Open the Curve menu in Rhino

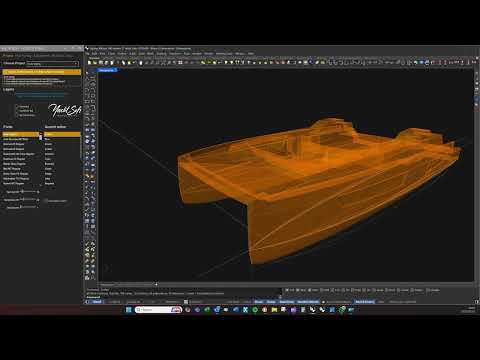click(111, 53)
